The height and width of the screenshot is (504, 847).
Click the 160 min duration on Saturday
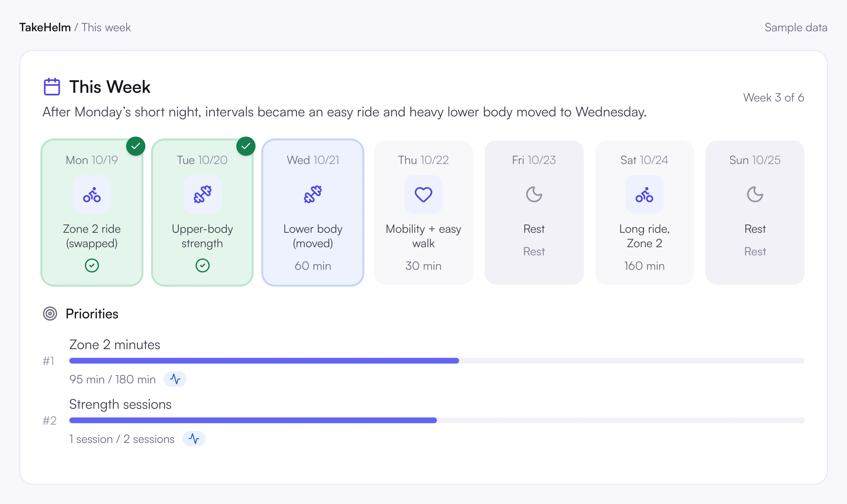pyautogui.click(x=644, y=266)
